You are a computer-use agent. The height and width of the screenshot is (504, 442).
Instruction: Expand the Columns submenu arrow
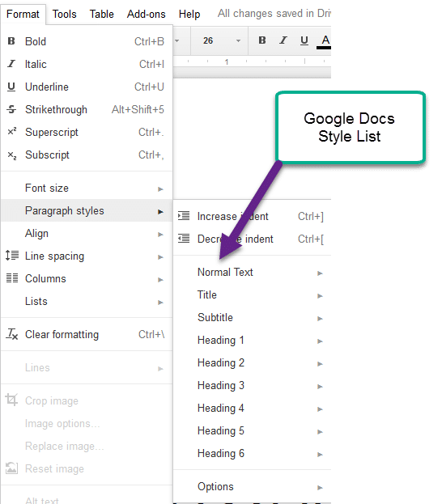pos(160,280)
